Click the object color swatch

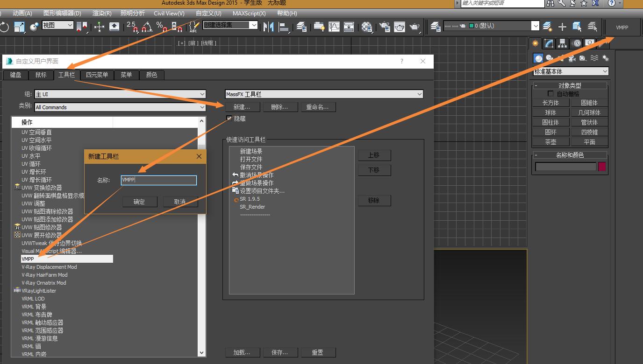point(602,167)
